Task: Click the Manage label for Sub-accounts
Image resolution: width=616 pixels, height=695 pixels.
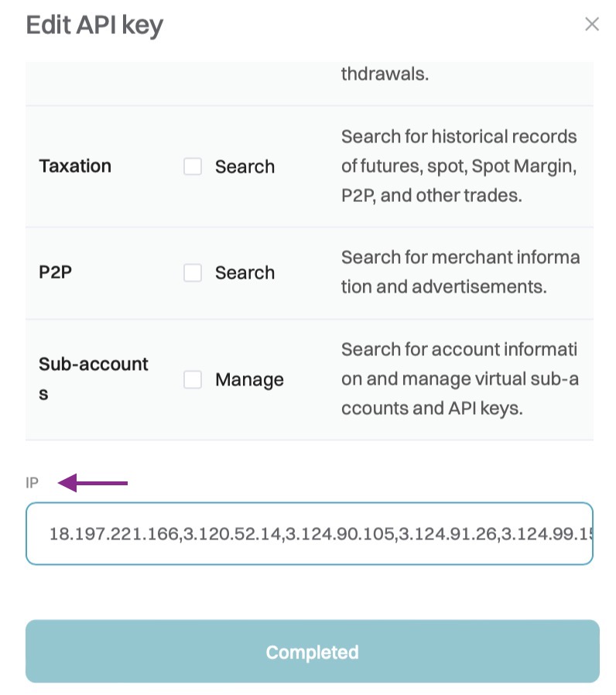Action: point(249,379)
